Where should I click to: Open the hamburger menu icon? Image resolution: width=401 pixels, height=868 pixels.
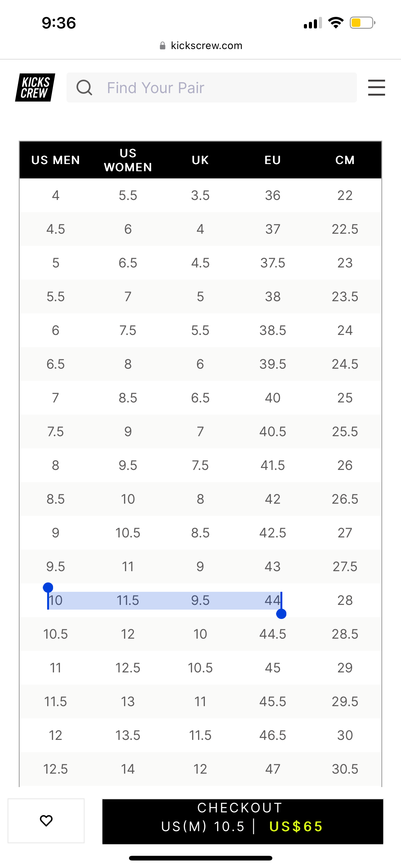tap(376, 87)
